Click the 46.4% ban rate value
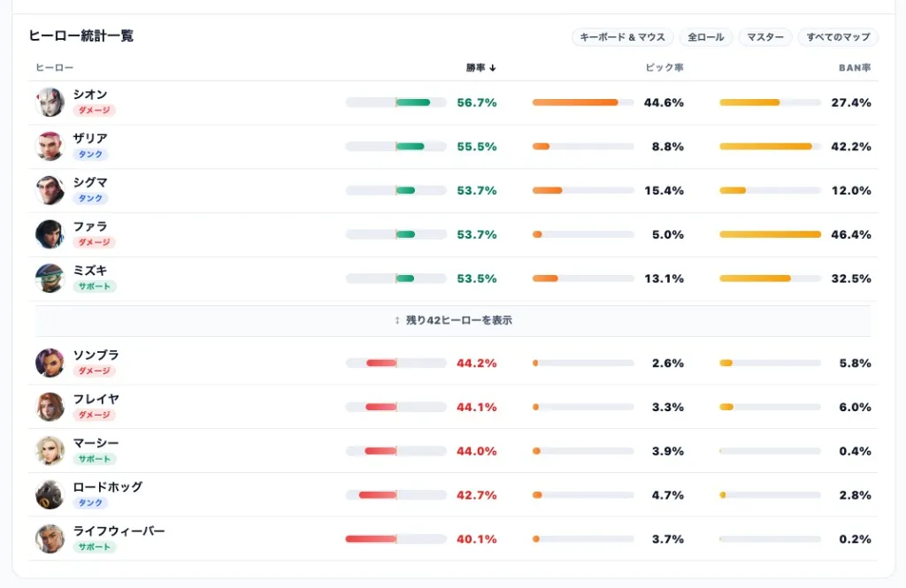Image resolution: width=906 pixels, height=588 pixels. tap(851, 234)
